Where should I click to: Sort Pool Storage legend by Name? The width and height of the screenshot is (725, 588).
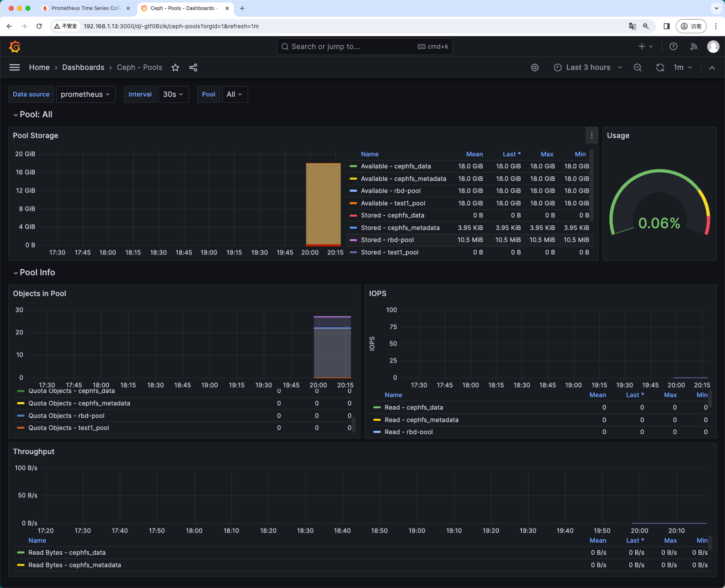(x=370, y=154)
